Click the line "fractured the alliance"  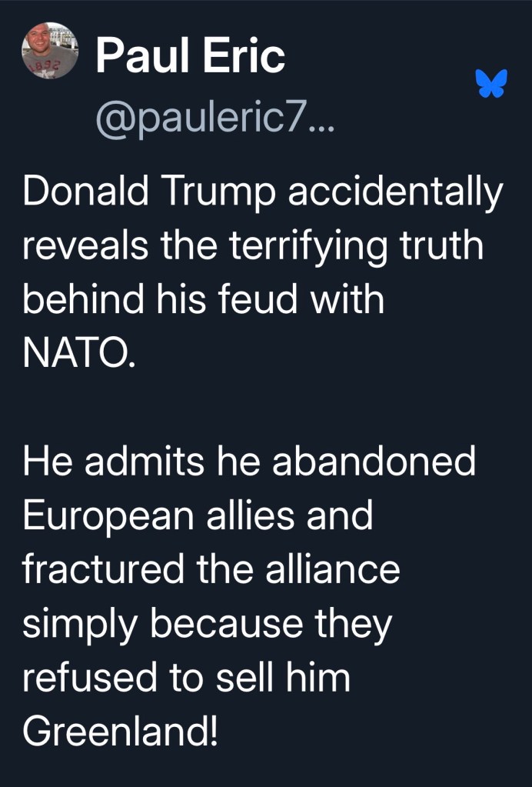point(211,569)
